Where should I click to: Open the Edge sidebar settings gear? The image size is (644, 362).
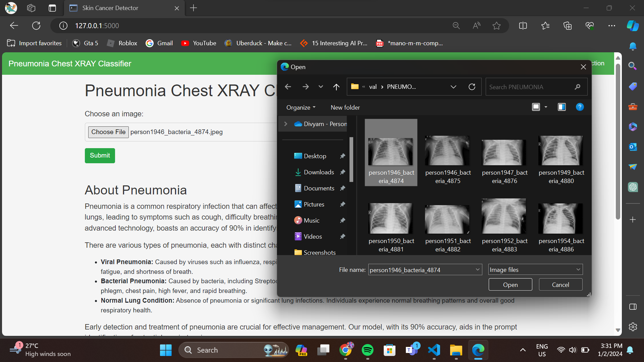(633, 327)
